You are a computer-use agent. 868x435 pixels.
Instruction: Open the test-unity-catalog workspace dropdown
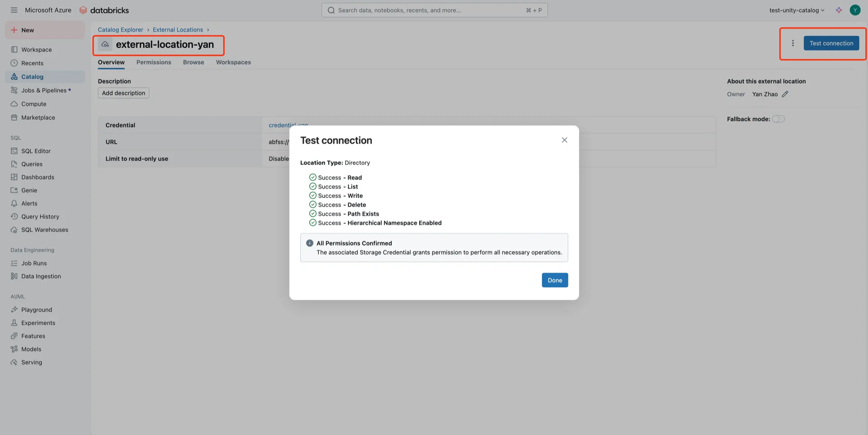point(797,10)
